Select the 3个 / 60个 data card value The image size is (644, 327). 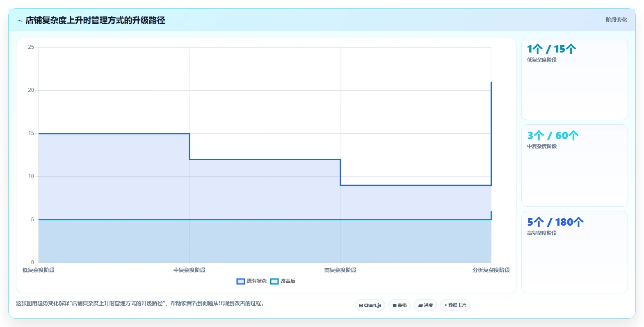pyautogui.click(x=553, y=136)
